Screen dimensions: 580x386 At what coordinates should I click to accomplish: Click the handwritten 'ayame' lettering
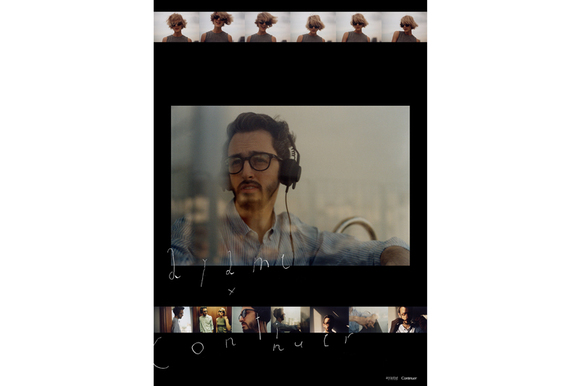tap(229, 267)
